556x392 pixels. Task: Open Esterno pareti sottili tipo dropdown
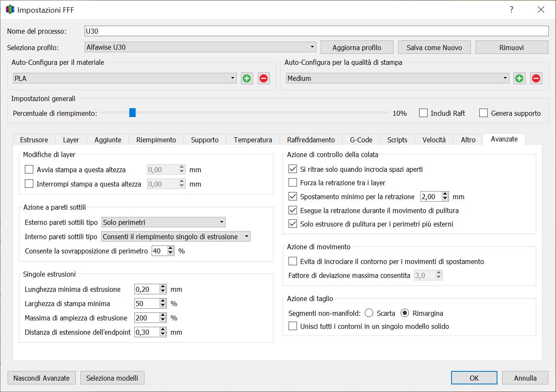(x=163, y=222)
